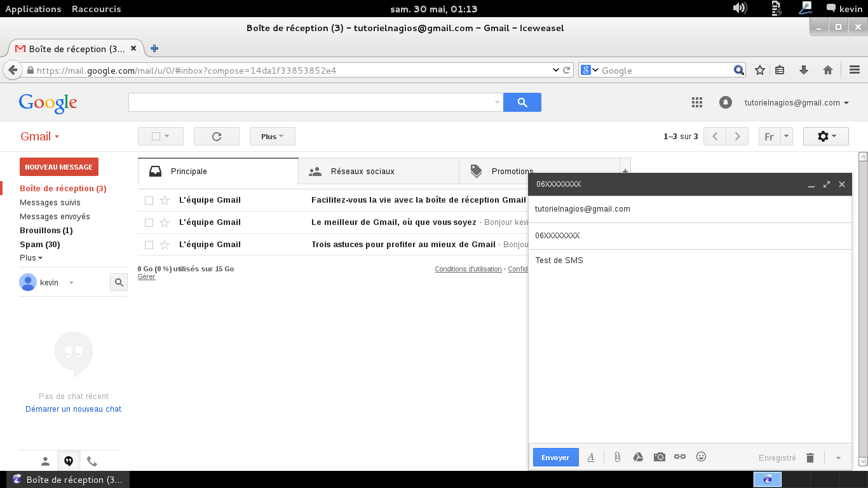
Task: Open the emoticon picker smiley icon
Action: (702, 456)
